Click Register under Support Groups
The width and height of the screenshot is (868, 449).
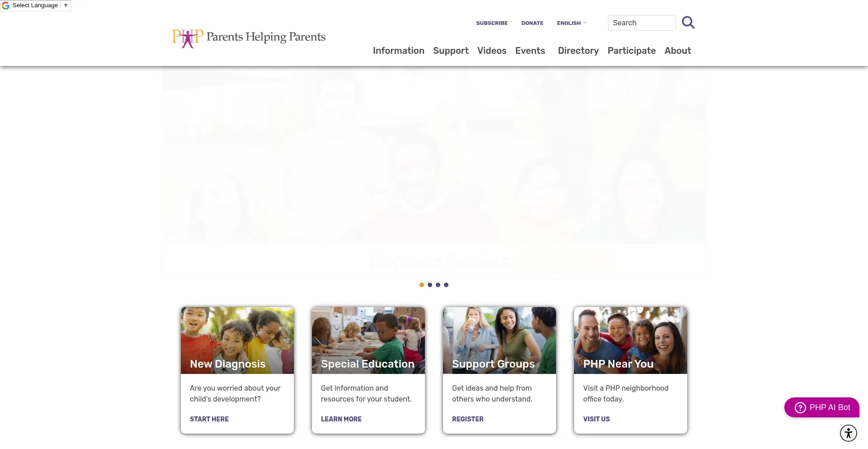[467, 419]
